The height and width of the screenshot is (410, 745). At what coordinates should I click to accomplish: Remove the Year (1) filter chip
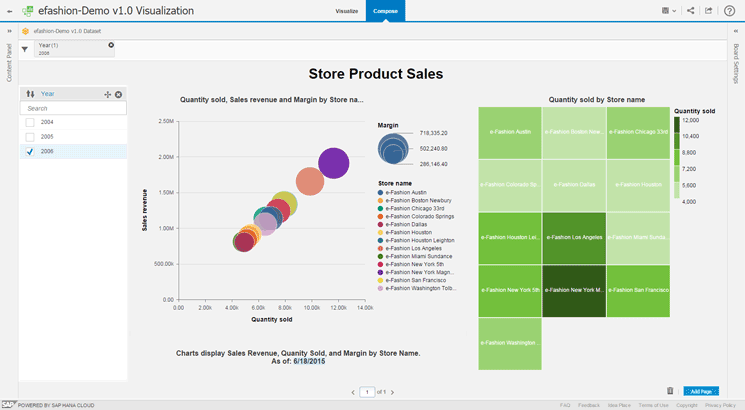point(111,45)
